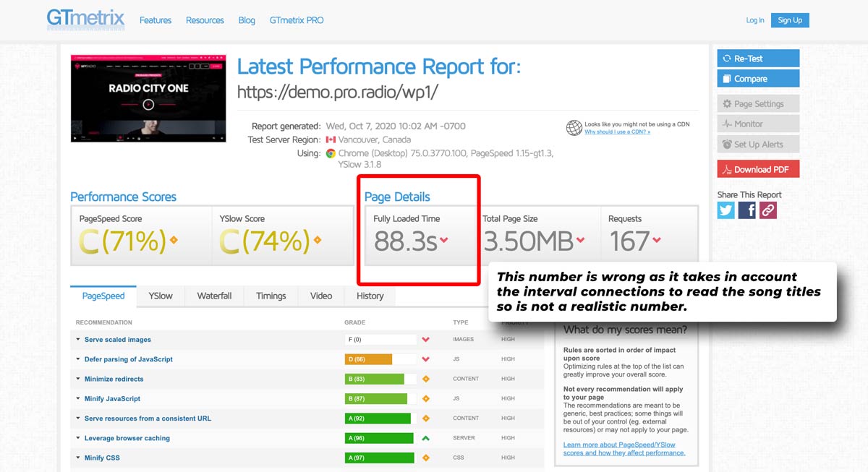Image resolution: width=868 pixels, height=472 pixels.
Task: Click the GTmetrix logo
Action: [x=85, y=20]
